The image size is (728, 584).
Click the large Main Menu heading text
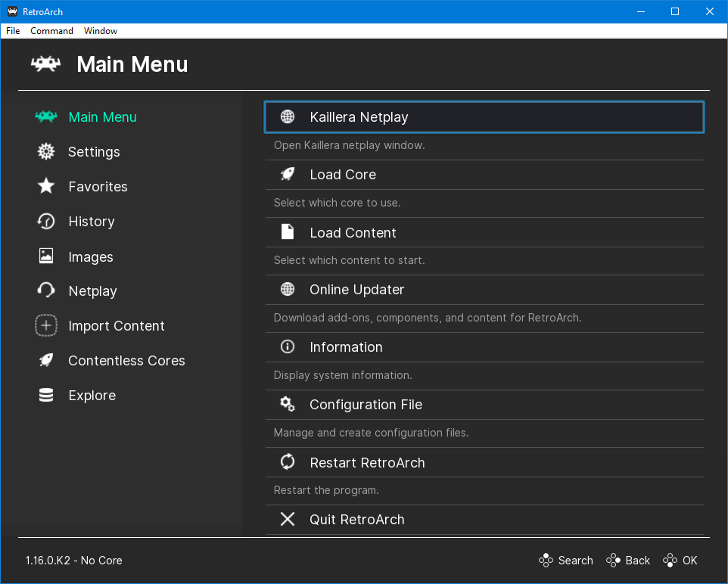coord(132,64)
